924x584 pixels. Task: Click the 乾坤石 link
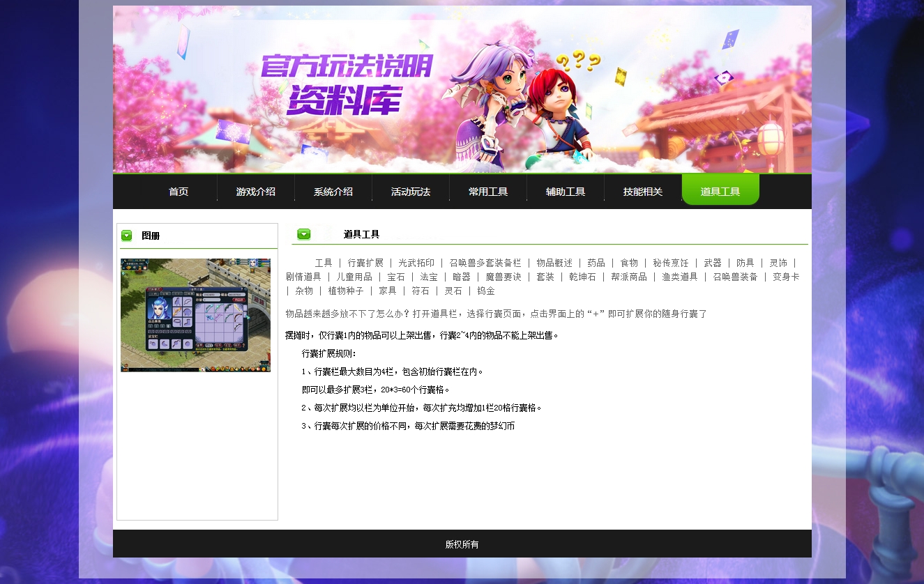[582, 277]
